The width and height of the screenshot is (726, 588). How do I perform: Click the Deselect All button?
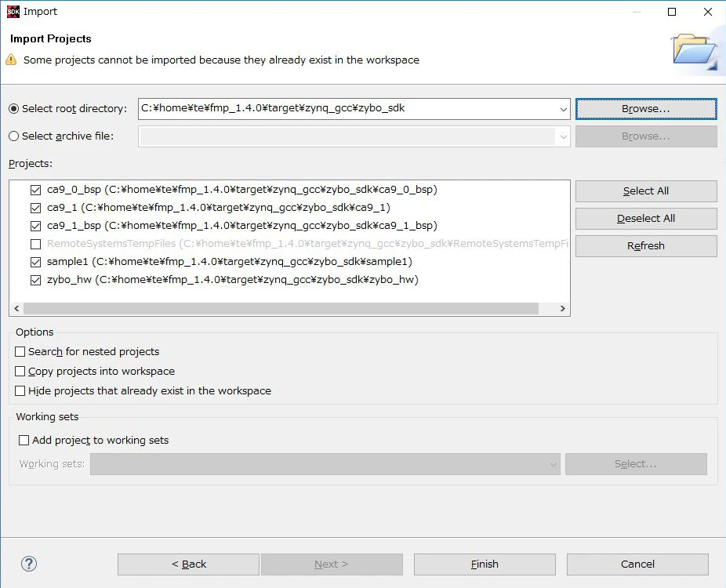(646, 219)
